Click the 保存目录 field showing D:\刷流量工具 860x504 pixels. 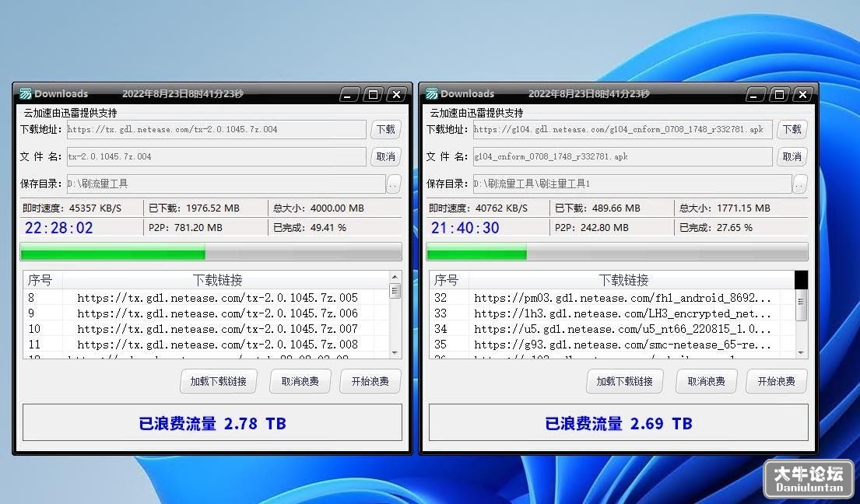coord(226,184)
